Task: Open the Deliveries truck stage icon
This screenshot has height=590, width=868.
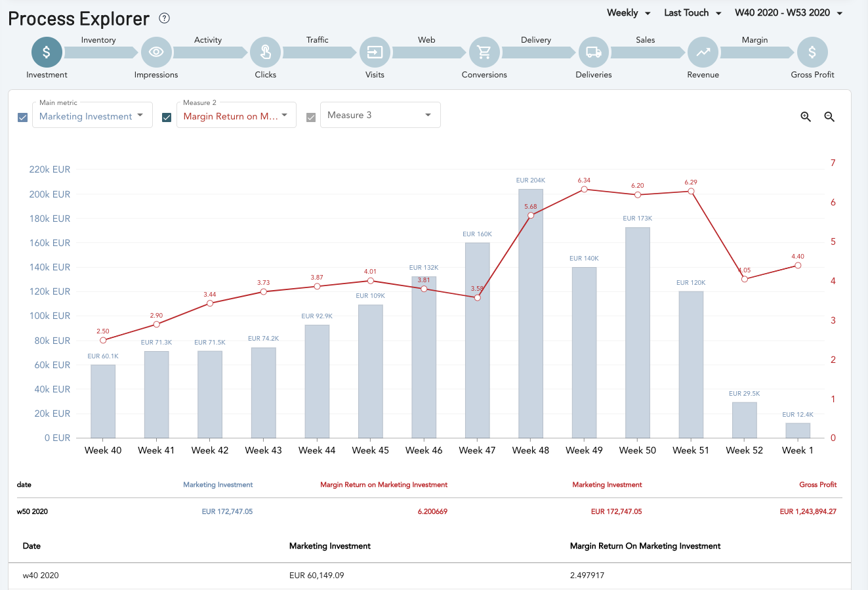Action: pyautogui.click(x=594, y=52)
